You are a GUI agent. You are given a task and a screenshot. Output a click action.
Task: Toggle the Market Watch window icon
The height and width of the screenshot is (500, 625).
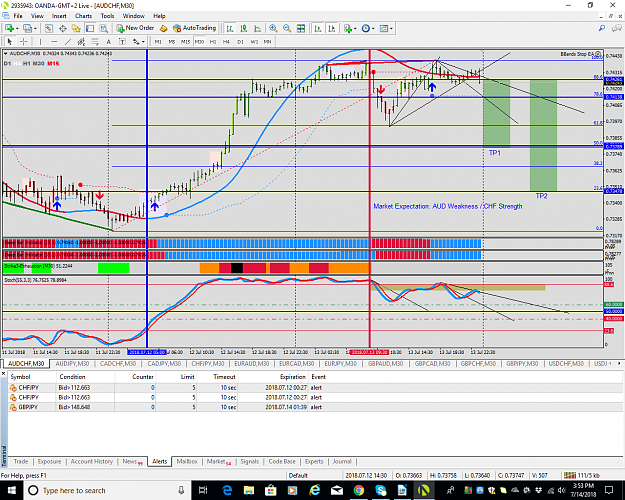(49, 28)
